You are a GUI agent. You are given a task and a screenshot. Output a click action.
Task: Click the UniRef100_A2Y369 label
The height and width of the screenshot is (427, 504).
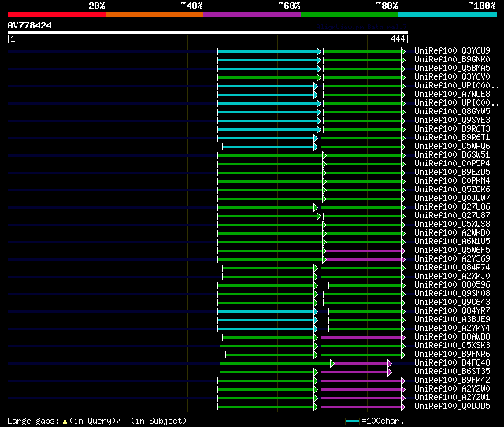tap(452, 259)
